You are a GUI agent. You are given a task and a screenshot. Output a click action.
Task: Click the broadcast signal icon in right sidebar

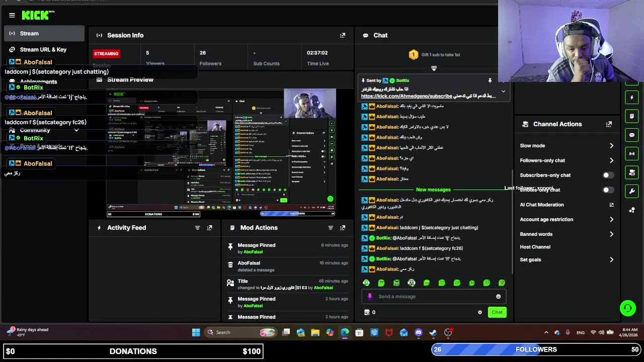point(632,153)
